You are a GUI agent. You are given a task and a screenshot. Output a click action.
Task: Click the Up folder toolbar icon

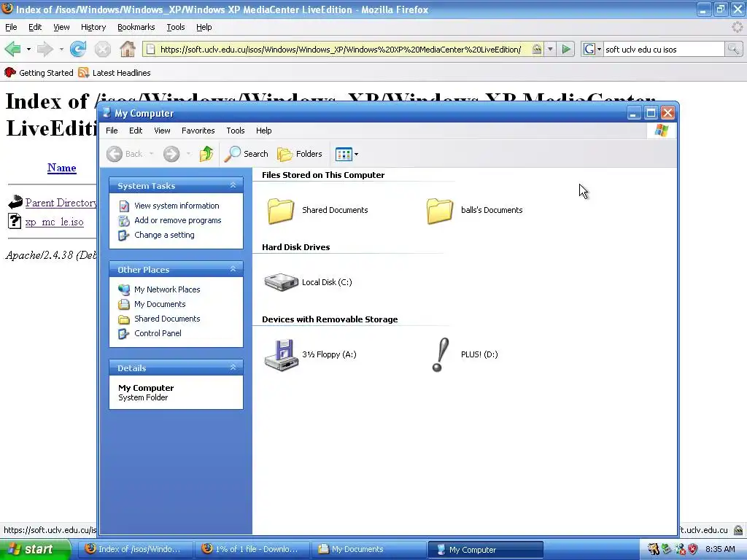point(206,154)
